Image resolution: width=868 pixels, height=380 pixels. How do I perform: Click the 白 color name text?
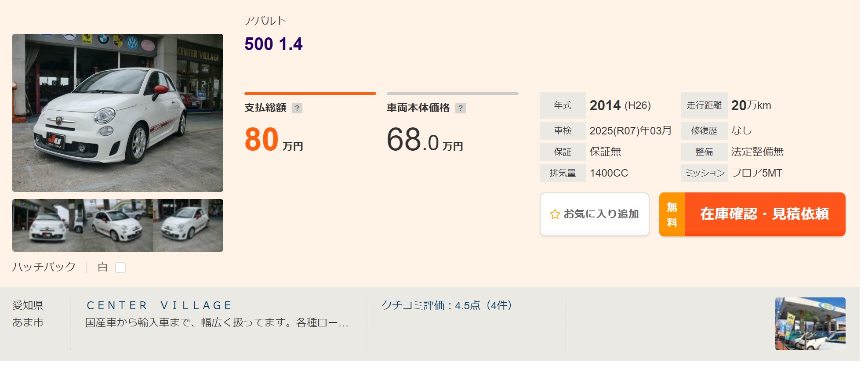[x=103, y=267]
